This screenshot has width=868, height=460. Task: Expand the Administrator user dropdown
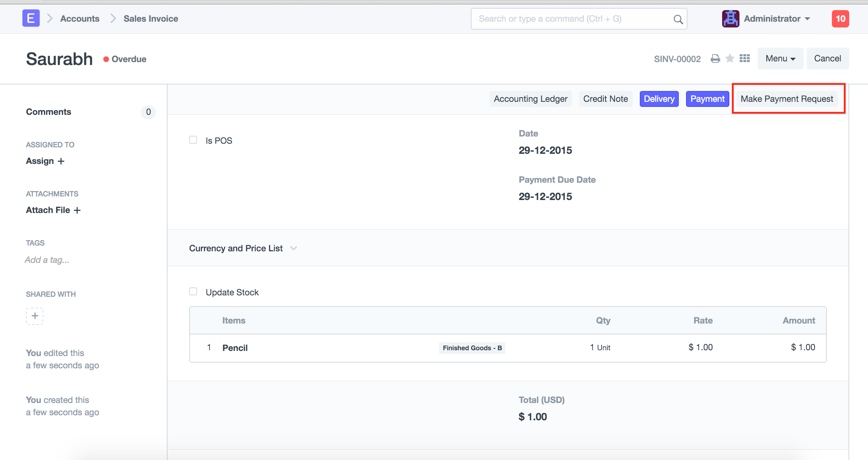point(777,19)
